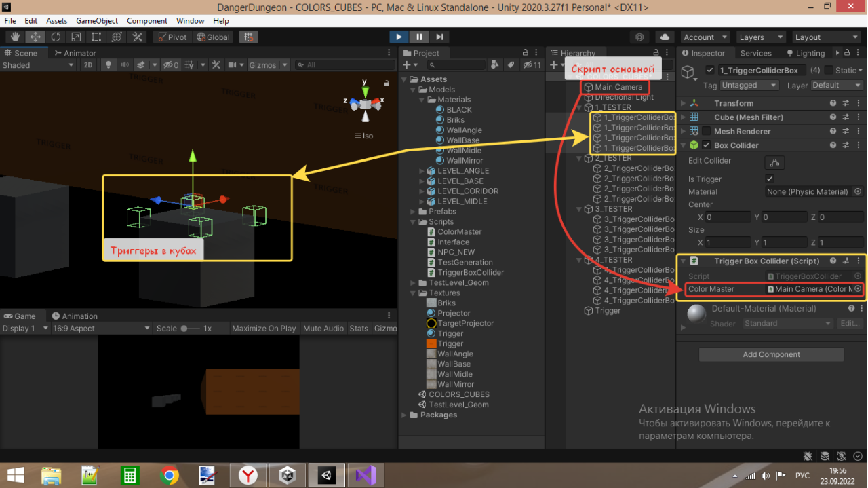Expand the Prefabs folder

tap(414, 212)
